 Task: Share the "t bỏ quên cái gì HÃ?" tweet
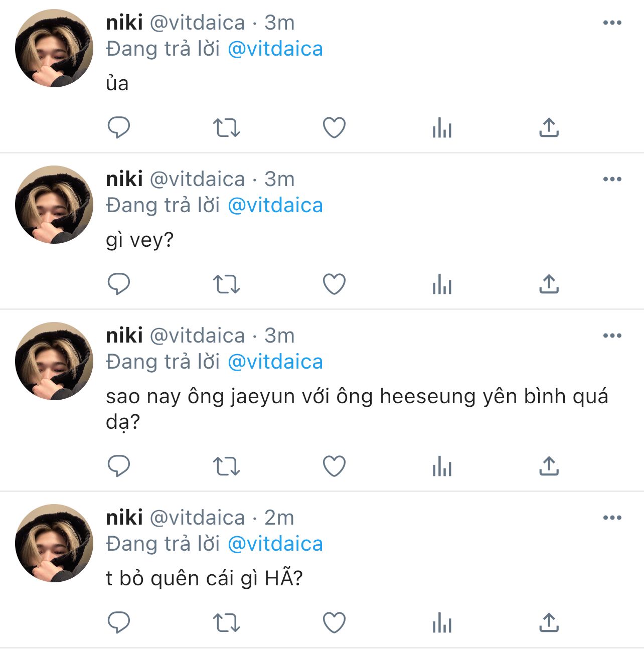pos(549,622)
